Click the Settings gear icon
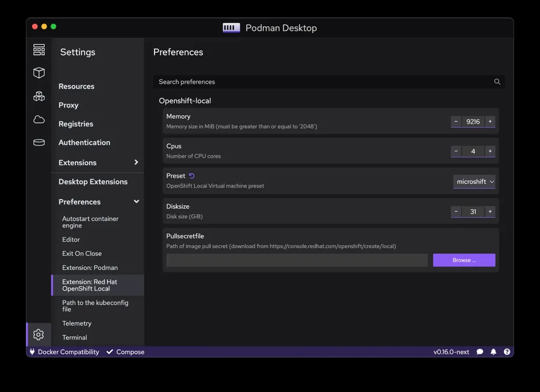 [38, 335]
